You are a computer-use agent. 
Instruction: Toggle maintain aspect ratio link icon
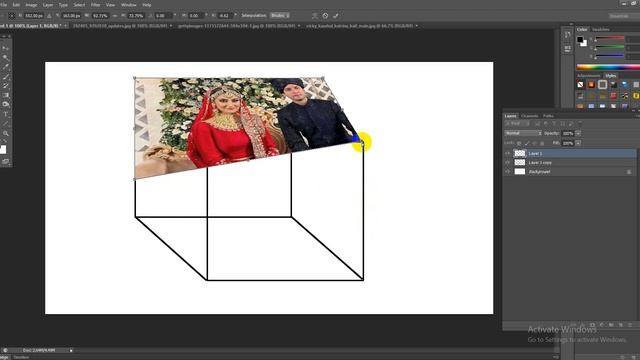[x=115, y=16]
